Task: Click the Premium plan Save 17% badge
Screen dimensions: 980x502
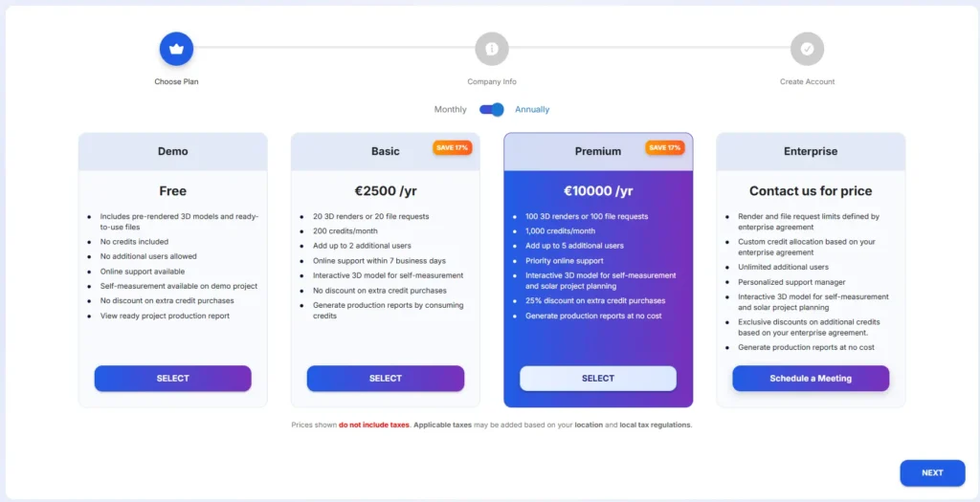Action: click(x=664, y=148)
